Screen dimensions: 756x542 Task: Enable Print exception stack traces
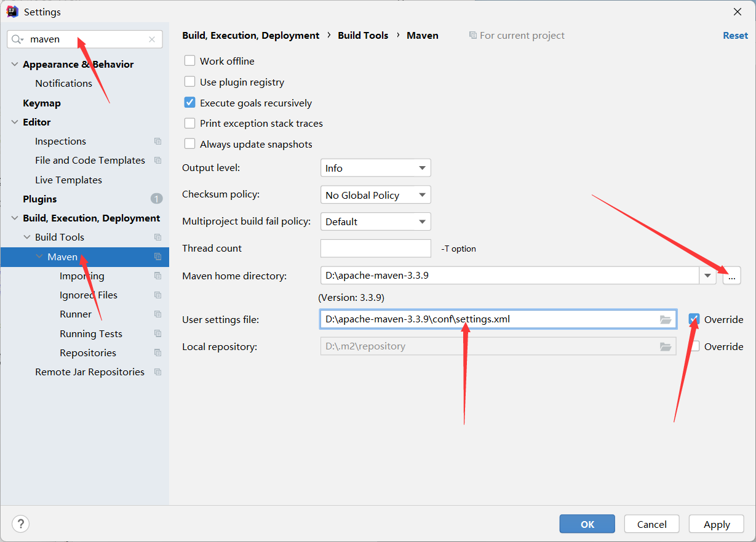189,124
